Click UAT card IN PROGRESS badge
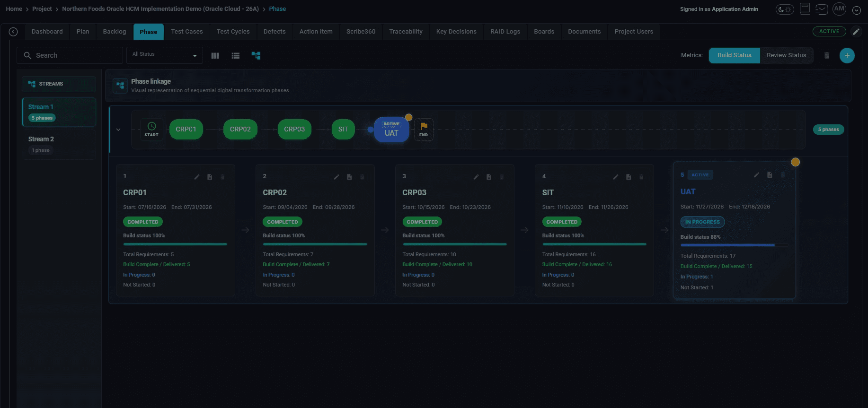This screenshot has width=868, height=408. tap(702, 222)
